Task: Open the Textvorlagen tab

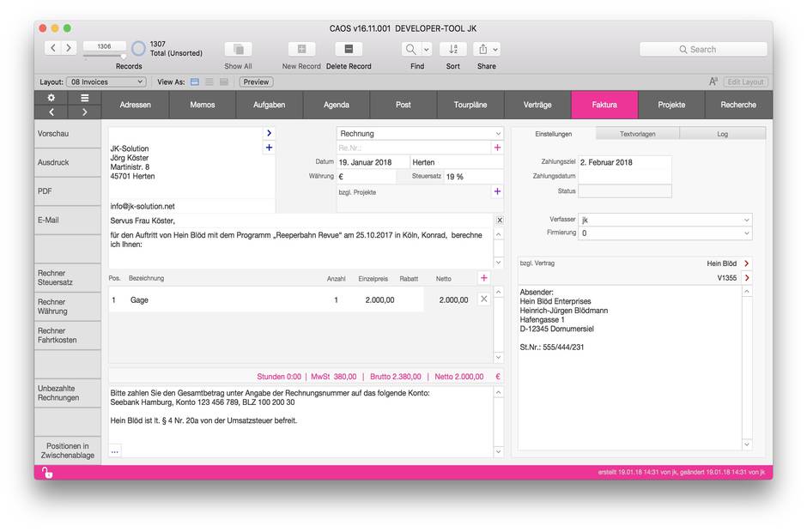Action: pos(638,134)
